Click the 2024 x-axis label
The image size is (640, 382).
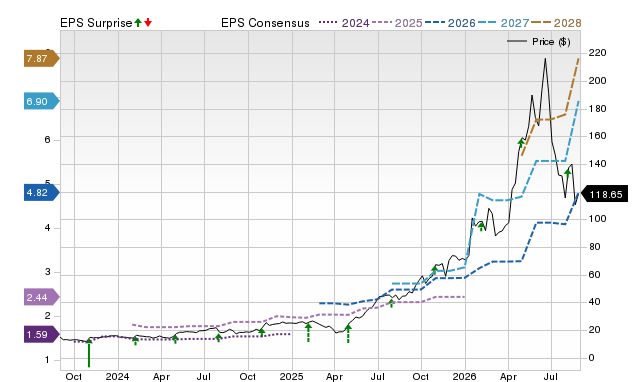coord(118,376)
